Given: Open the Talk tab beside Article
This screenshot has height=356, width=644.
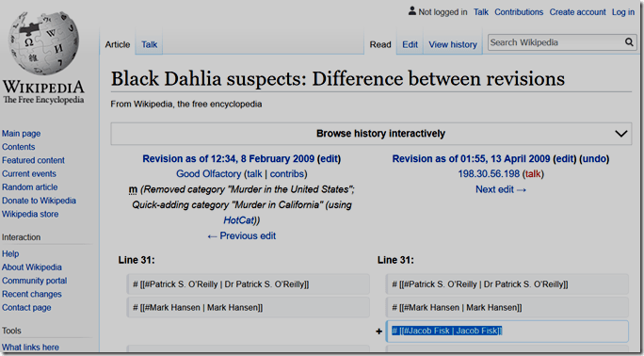Looking at the screenshot, I should pyautogui.click(x=149, y=44).
